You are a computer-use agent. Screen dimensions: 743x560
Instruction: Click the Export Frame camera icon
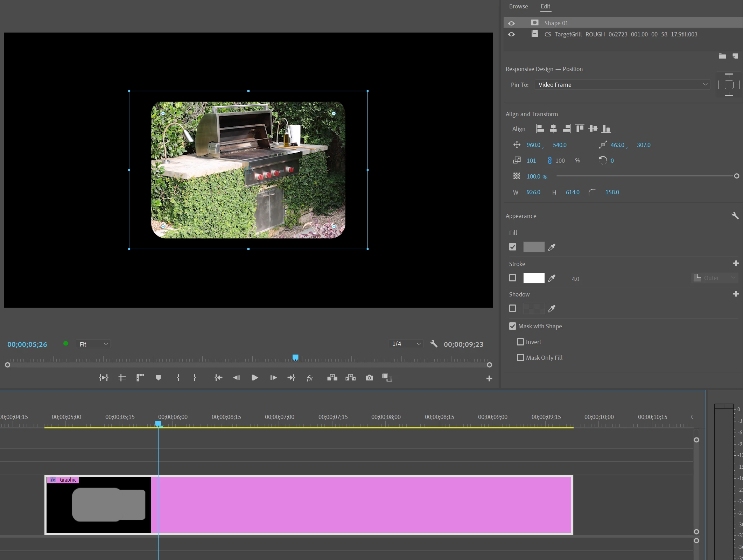click(369, 378)
